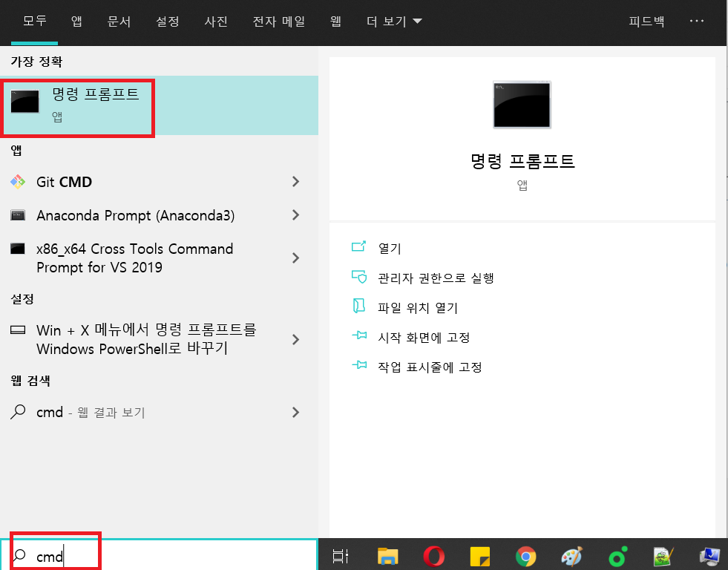Launch Google Chrome from the taskbar
This screenshot has height=570, width=728.
click(525, 556)
